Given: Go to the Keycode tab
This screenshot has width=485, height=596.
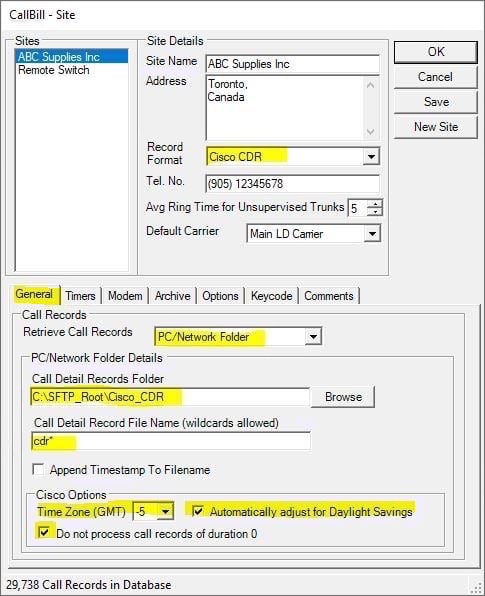Looking at the screenshot, I should tap(271, 296).
